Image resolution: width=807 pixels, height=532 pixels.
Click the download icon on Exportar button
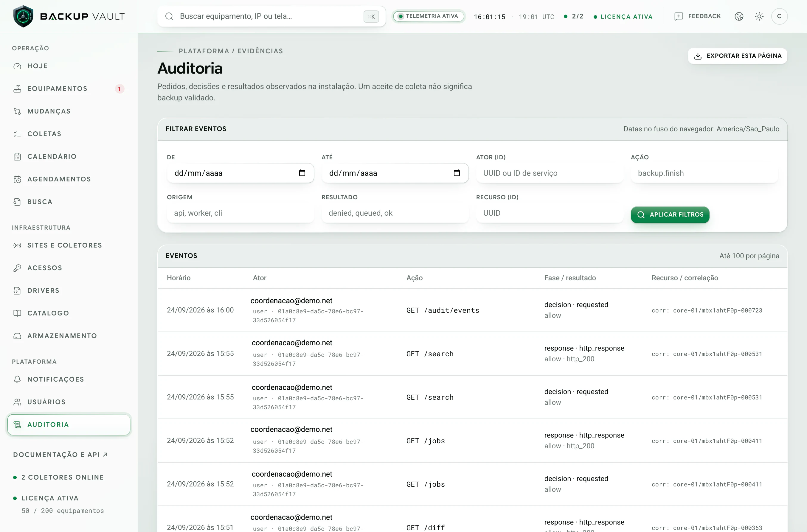(698, 56)
